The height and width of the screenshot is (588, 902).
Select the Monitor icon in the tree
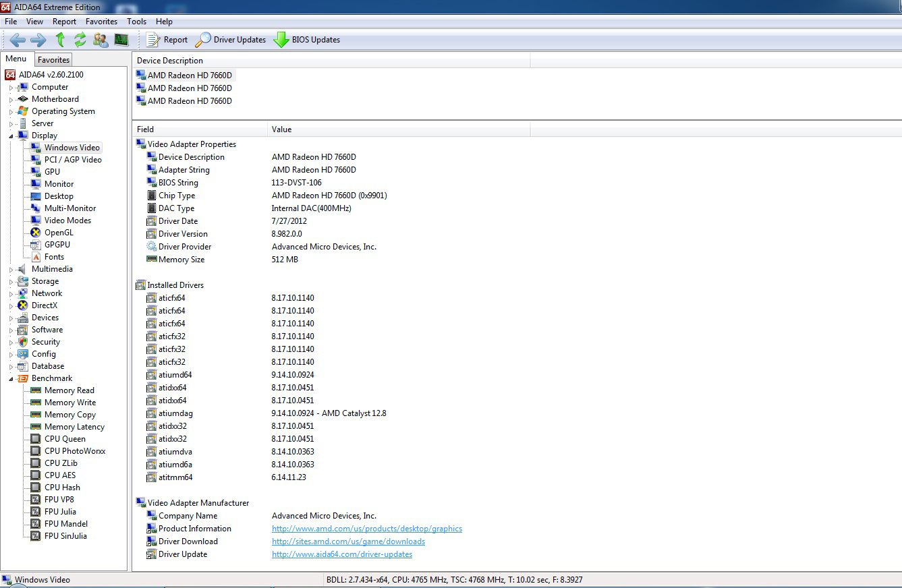(x=36, y=184)
